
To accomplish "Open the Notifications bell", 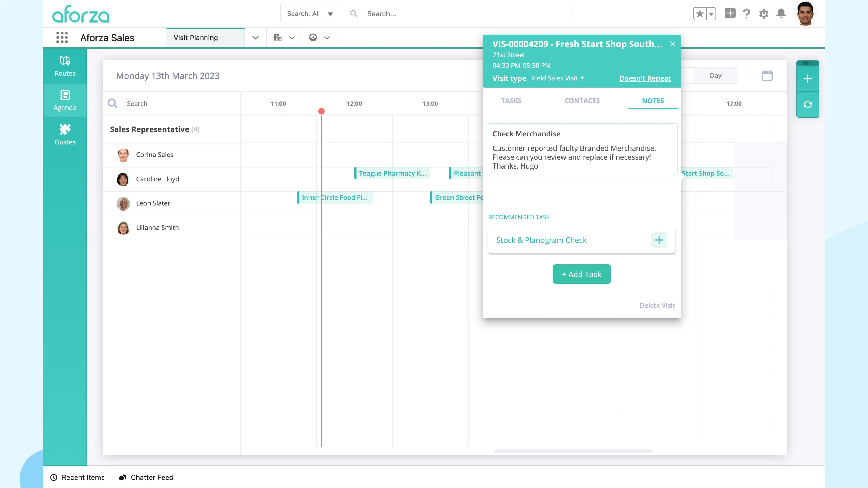I will click(x=781, y=14).
